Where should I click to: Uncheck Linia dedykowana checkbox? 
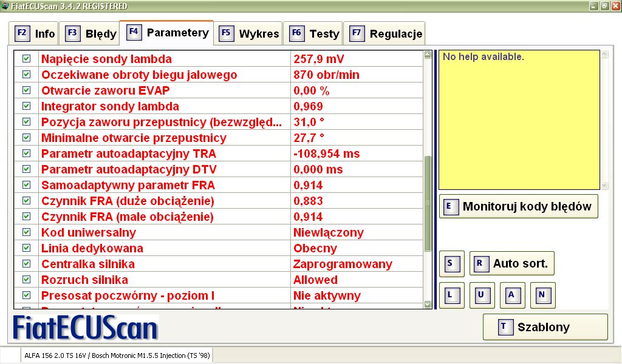point(26,248)
